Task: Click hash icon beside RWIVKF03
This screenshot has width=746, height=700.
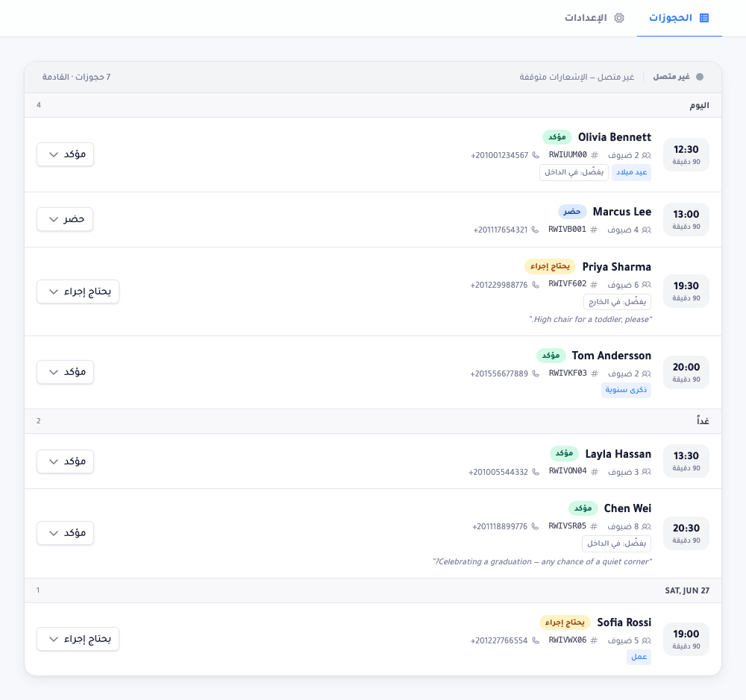Action: coord(595,373)
